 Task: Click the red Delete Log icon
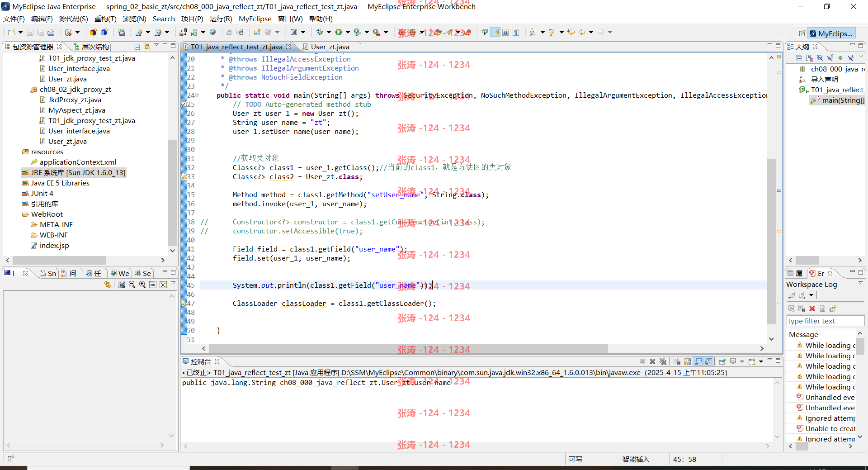coord(812,309)
